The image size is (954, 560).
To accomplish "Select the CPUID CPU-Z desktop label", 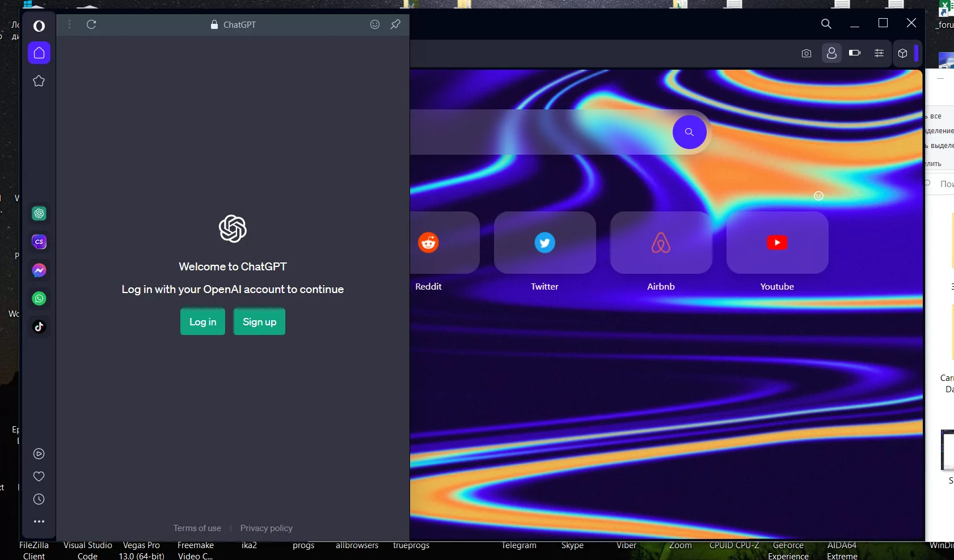I will (734, 545).
